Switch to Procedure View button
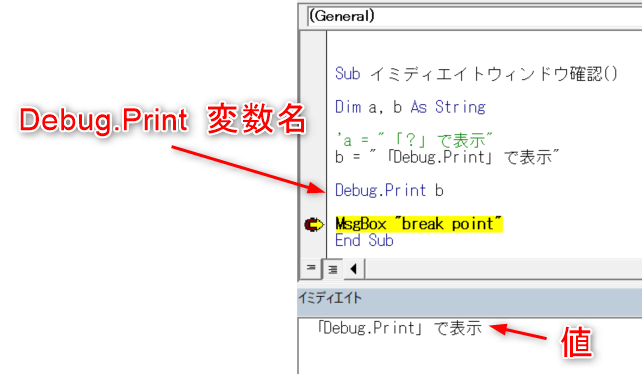Image resolution: width=642 pixels, height=374 pixels. pos(311,268)
